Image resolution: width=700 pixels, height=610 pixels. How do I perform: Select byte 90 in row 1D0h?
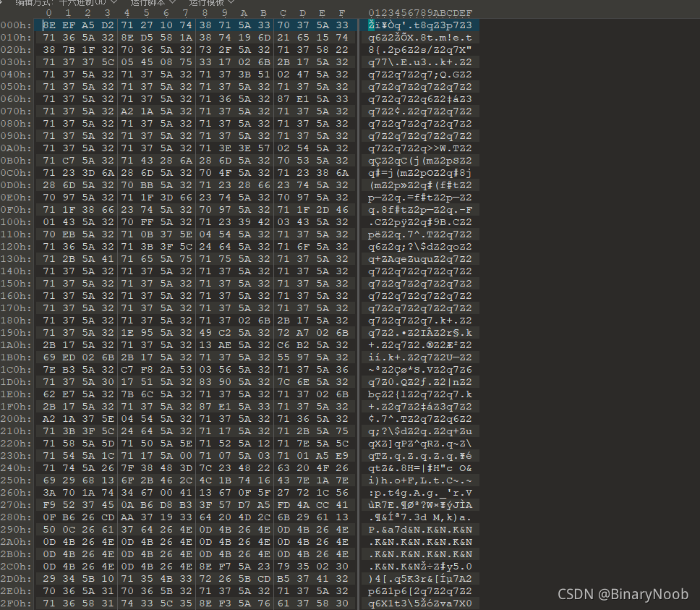tap(225, 382)
